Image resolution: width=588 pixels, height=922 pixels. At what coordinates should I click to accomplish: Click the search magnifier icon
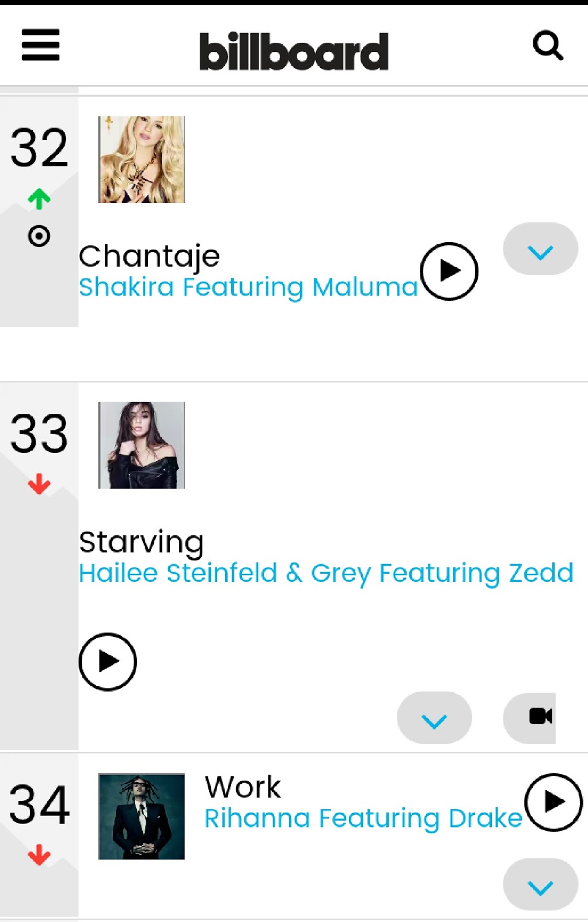tap(548, 45)
